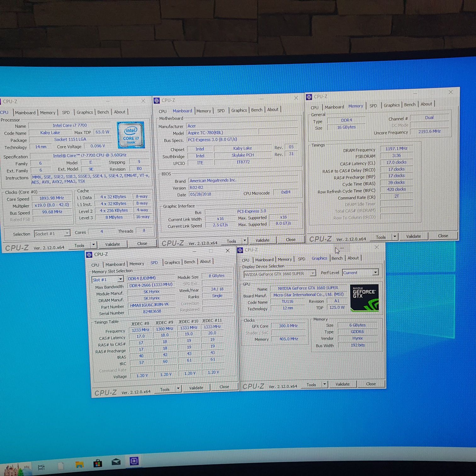Click the GFX Core clock '300.0 MHz'
This screenshot has width=476, height=476.
click(288, 326)
